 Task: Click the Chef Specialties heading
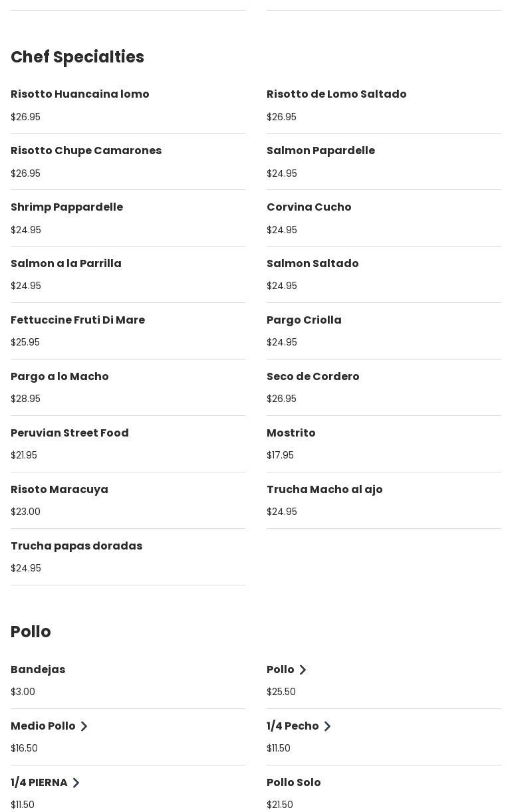tap(77, 57)
